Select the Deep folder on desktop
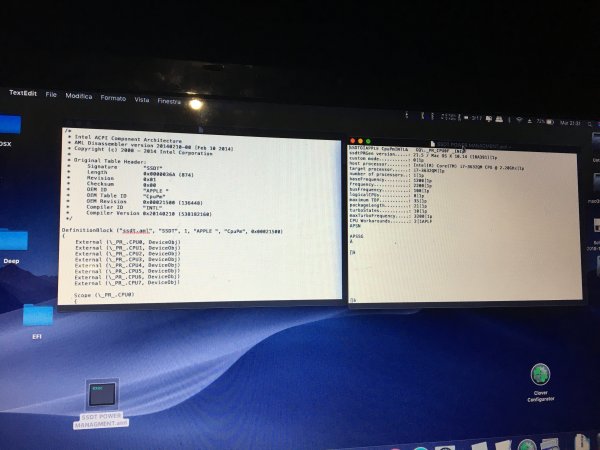The height and width of the screenshot is (450, 600). (13, 245)
